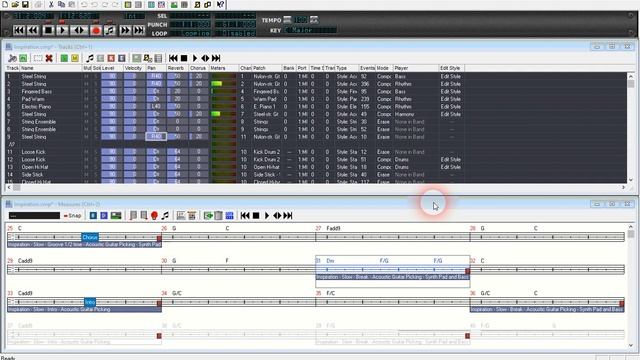Click the green square icon in Tracks toolbar
This screenshot has height=360, width=640.
click(64, 58)
